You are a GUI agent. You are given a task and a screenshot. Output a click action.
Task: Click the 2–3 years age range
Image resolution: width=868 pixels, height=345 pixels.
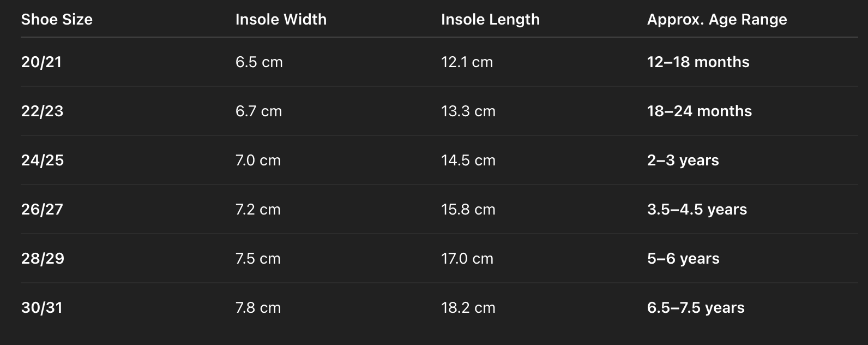tap(683, 160)
